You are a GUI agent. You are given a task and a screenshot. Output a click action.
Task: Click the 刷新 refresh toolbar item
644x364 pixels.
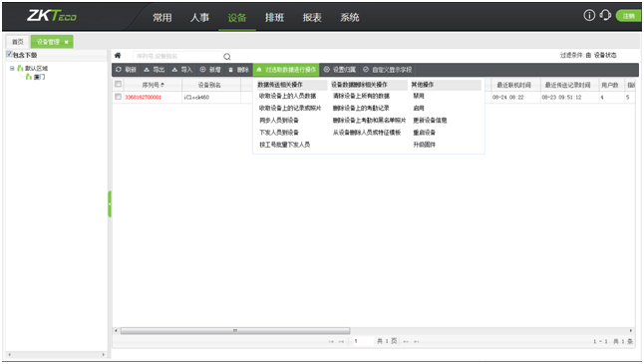[x=126, y=70]
